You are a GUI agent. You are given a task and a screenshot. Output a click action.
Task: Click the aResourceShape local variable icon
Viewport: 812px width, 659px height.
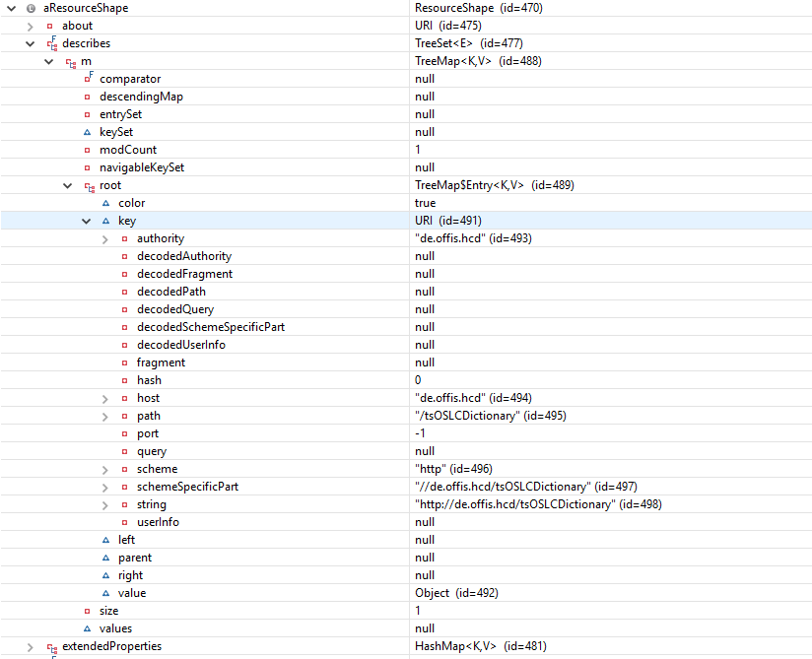tap(32, 8)
